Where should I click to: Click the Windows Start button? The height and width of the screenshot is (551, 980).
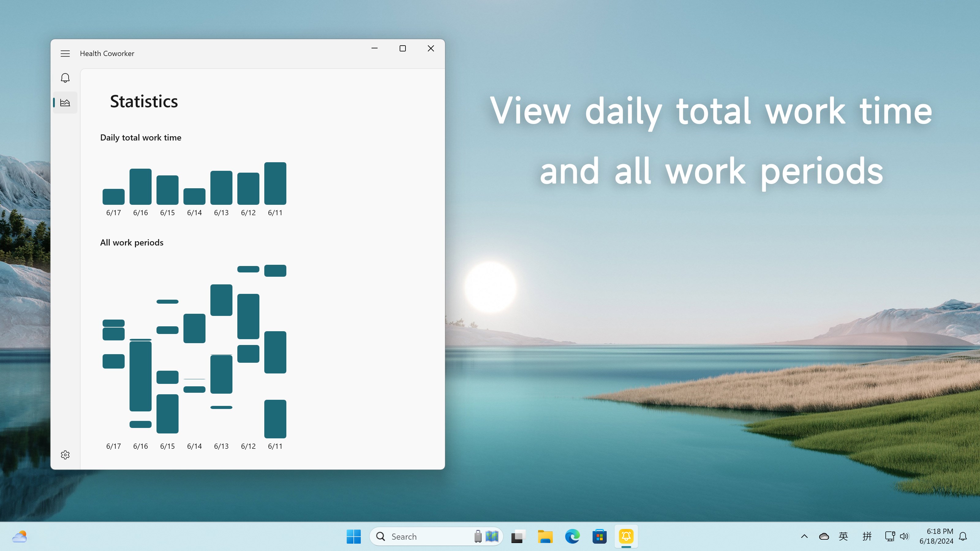tap(353, 537)
